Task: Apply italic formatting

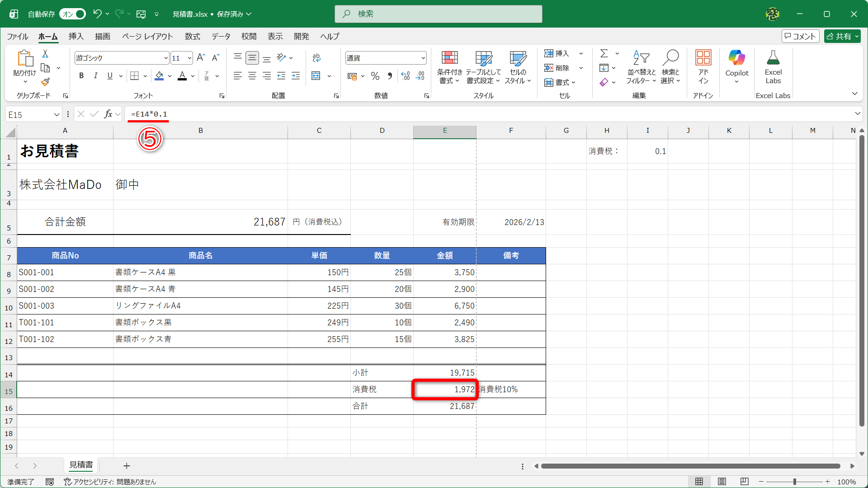Action: click(x=95, y=75)
